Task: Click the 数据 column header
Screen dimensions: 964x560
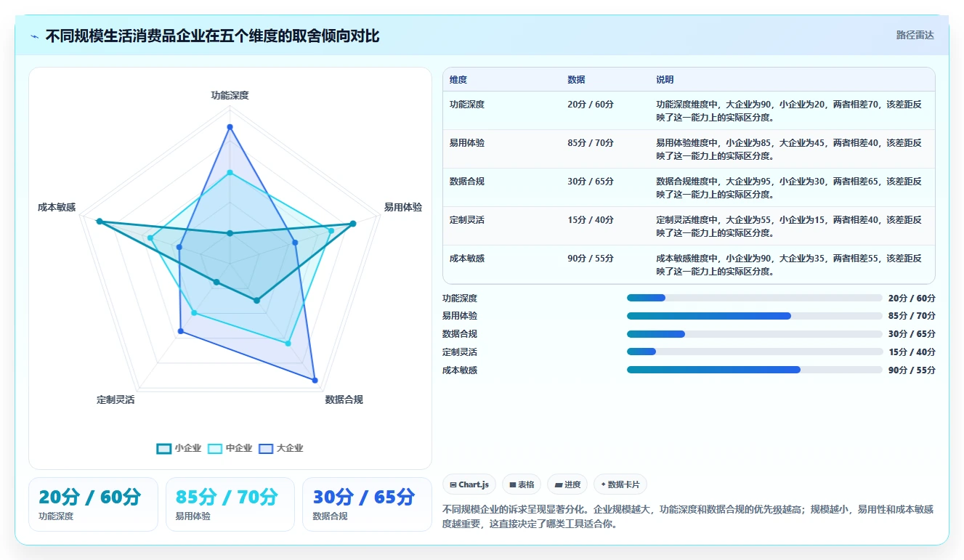Action: point(576,79)
